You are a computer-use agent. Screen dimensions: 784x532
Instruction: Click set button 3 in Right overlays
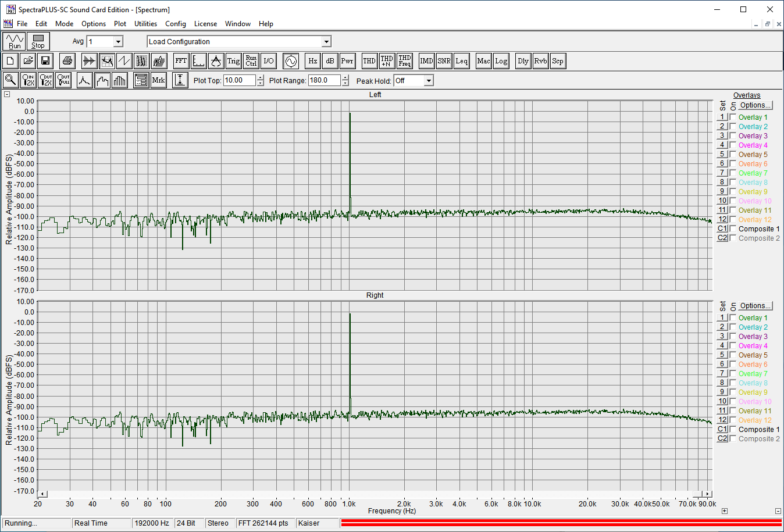pos(722,336)
